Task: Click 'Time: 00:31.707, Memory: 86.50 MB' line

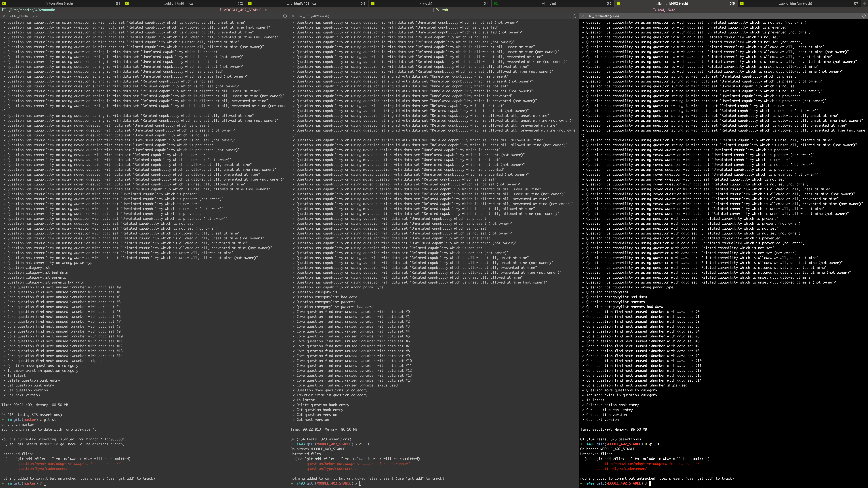Action: click(x=614, y=429)
